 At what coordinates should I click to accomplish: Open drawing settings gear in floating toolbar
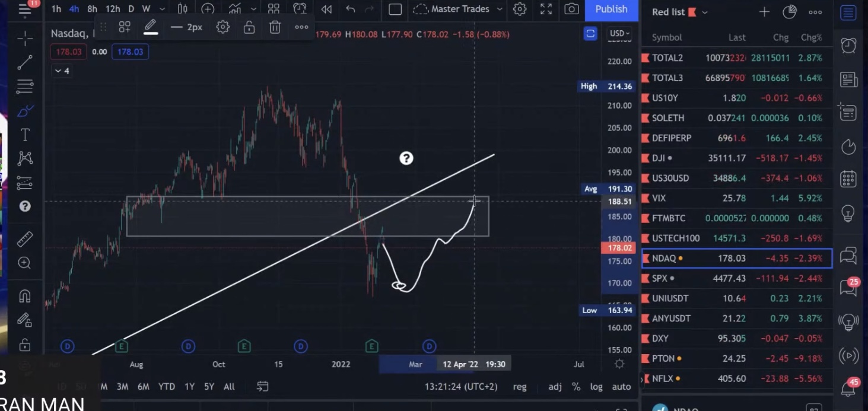(223, 27)
